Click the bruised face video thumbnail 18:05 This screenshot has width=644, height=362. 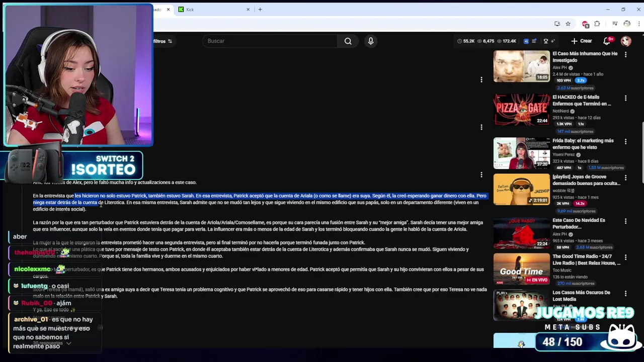pyautogui.click(x=521, y=66)
